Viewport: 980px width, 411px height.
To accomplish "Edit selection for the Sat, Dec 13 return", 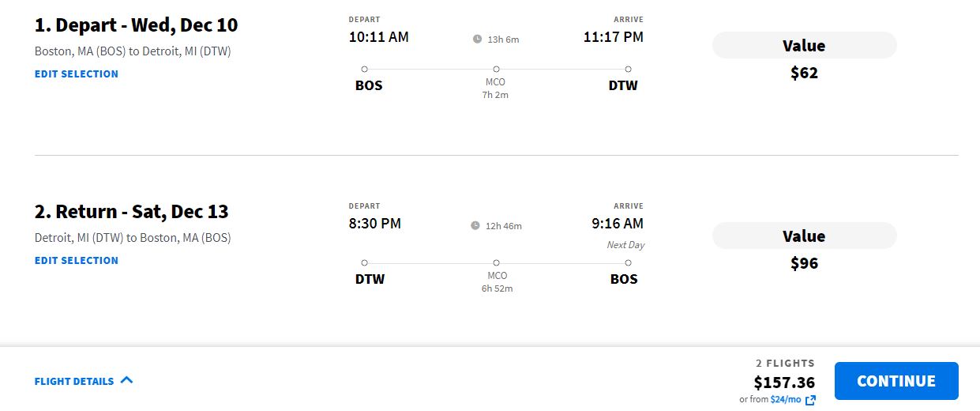I will point(77,260).
